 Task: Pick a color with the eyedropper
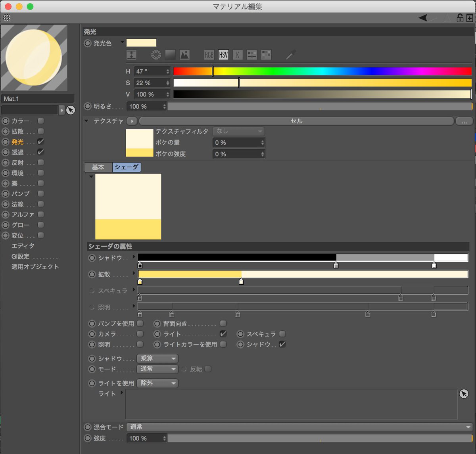(x=291, y=55)
